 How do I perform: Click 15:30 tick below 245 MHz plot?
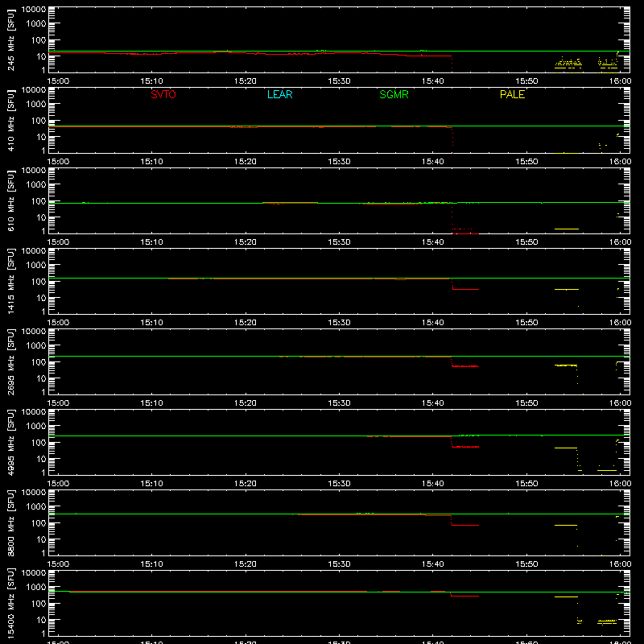click(x=339, y=81)
